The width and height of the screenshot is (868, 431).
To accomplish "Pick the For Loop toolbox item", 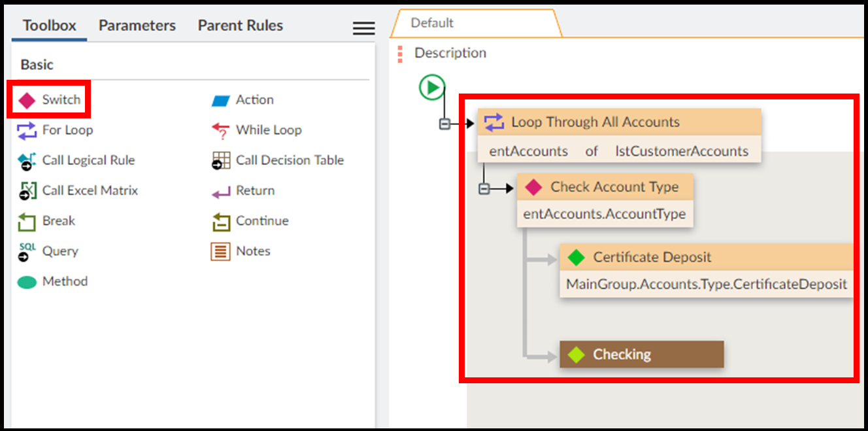I will pos(56,130).
